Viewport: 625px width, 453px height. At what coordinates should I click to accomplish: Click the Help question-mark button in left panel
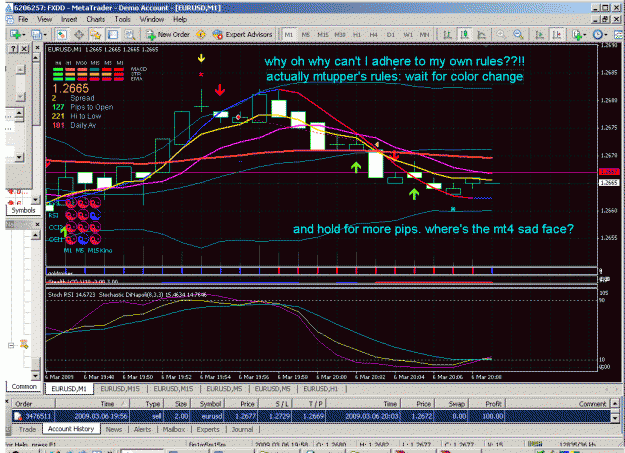pyautogui.click(x=14, y=49)
